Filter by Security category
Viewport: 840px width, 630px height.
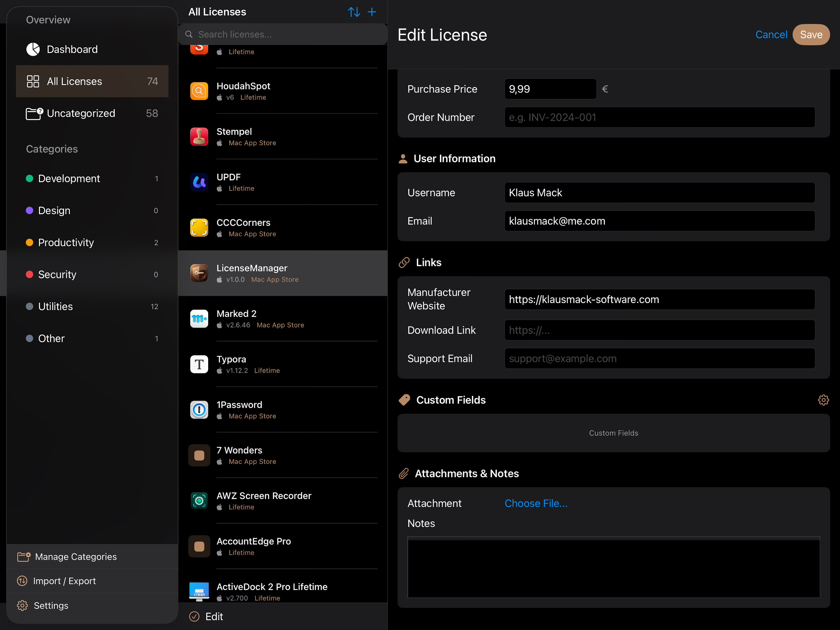coord(92,274)
